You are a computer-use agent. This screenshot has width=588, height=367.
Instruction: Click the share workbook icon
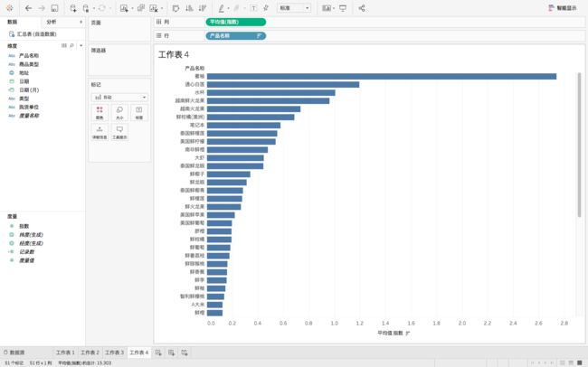pyautogui.click(x=362, y=8)
